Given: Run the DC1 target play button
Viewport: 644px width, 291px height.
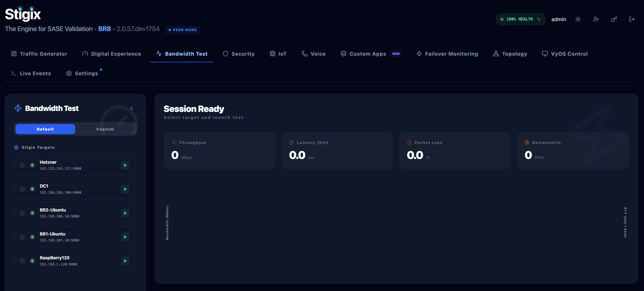Looking at the screenshot, I should pos(125,189).
